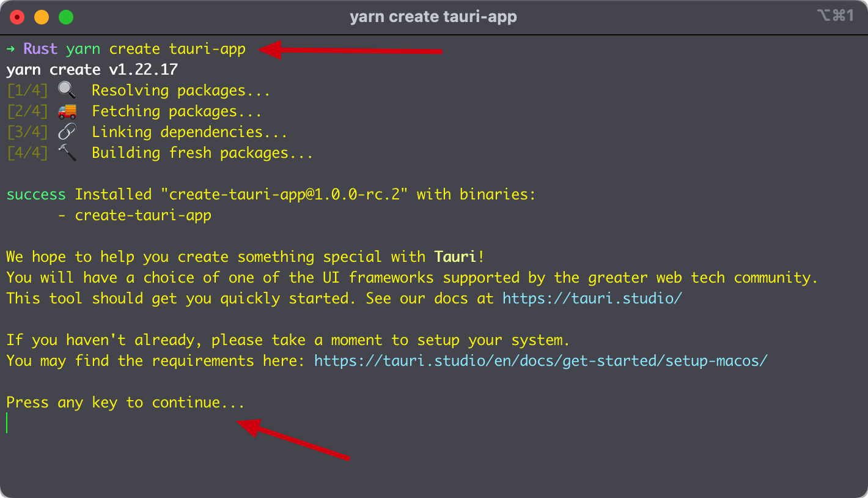
Task: Click the green 'success' word
Action: coord(36,195)
